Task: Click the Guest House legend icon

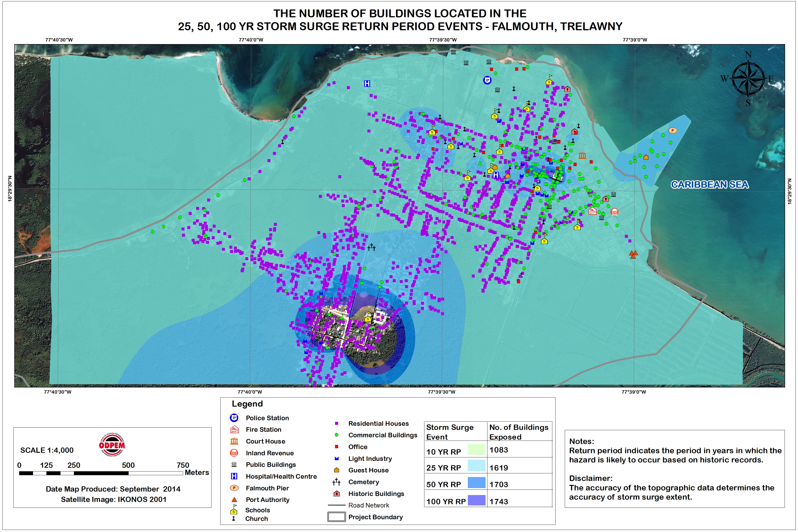Action: [x=337, y=470]
